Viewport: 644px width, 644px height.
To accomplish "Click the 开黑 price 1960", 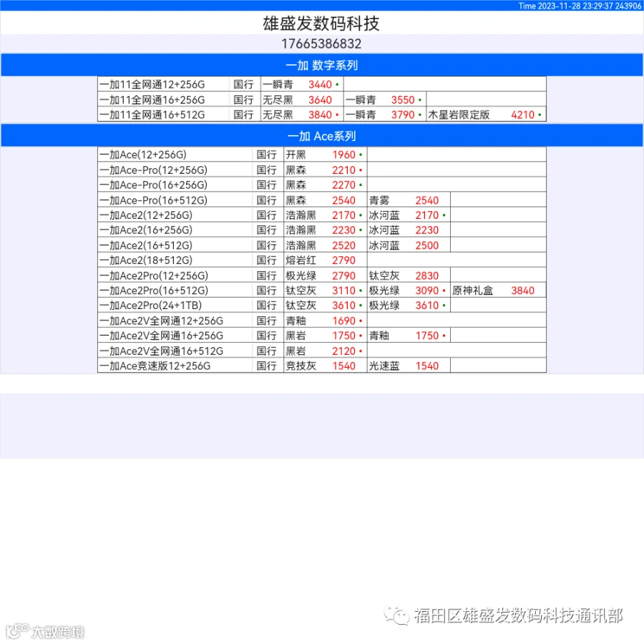I will 343,155.
